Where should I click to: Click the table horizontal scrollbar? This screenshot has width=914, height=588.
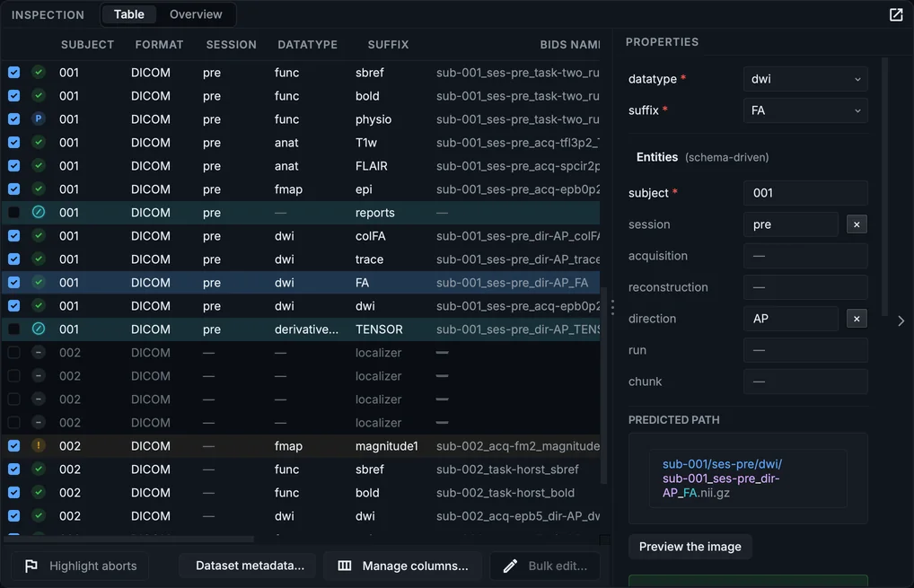[x=129, y=539]
